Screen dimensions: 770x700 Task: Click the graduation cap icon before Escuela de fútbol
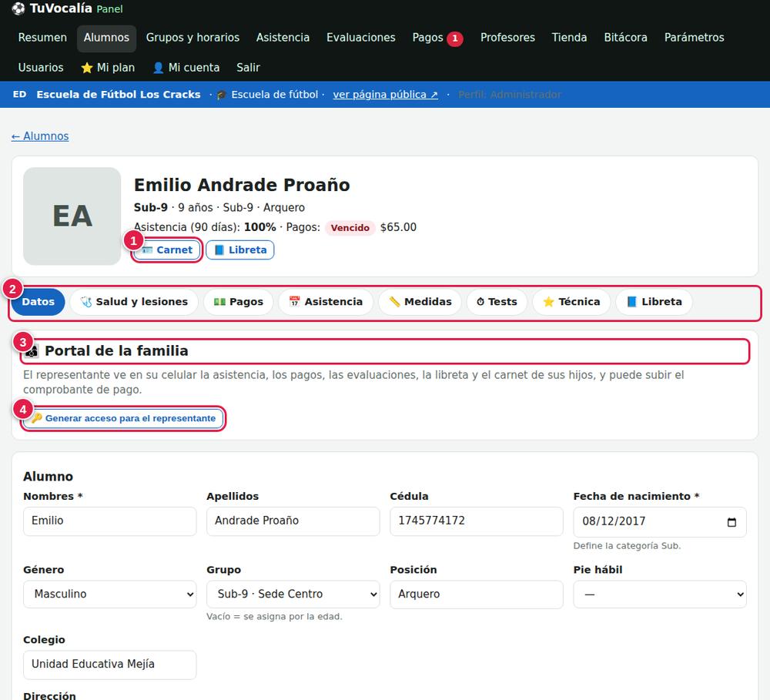click(222, 95)
